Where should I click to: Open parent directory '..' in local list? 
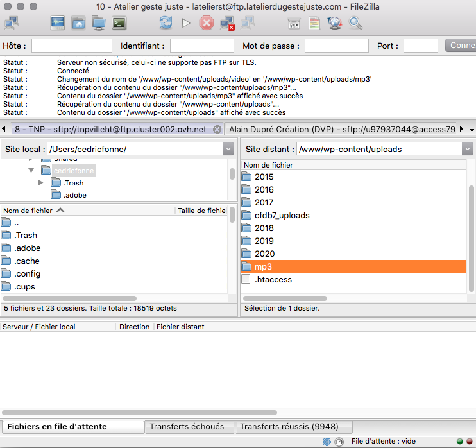tap(114, 223)
